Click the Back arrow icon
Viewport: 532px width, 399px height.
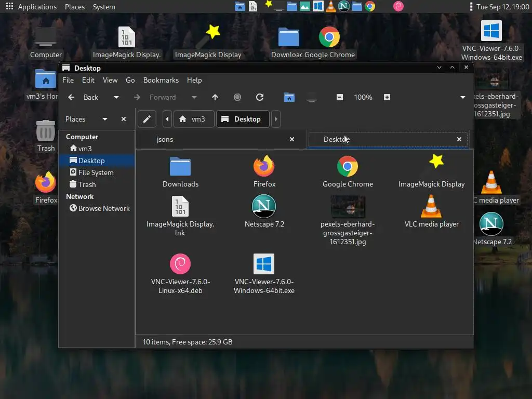pos(71,97)
